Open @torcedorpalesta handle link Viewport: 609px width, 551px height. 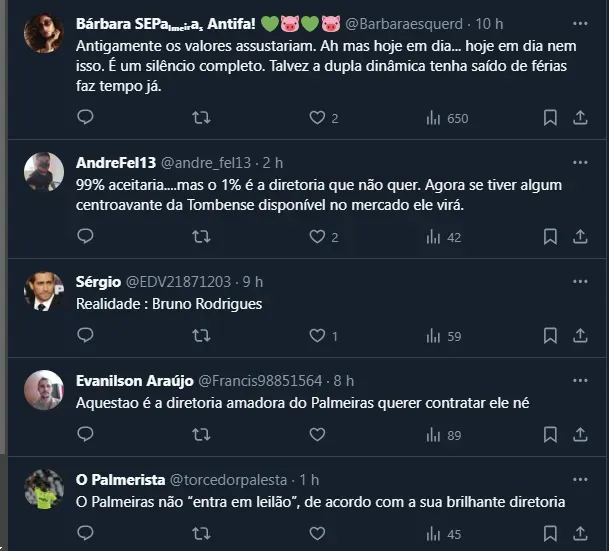pos(231,479)
